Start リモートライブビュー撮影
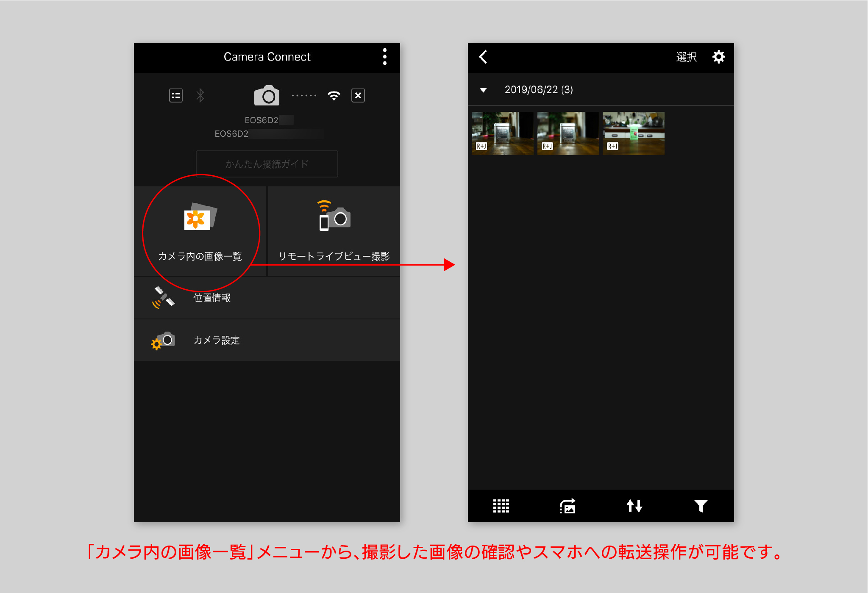 coord(334,231)
